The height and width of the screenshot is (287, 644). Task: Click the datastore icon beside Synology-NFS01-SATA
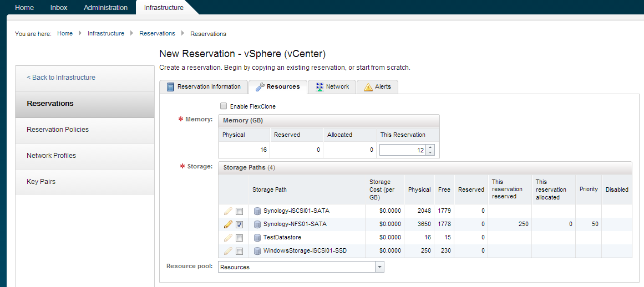point(257,224)
